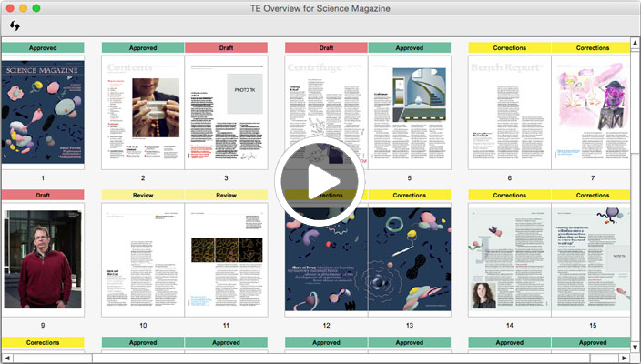
Task: Open page 14 thumbnail with woman portrait
Action: (x=509, y=260)
